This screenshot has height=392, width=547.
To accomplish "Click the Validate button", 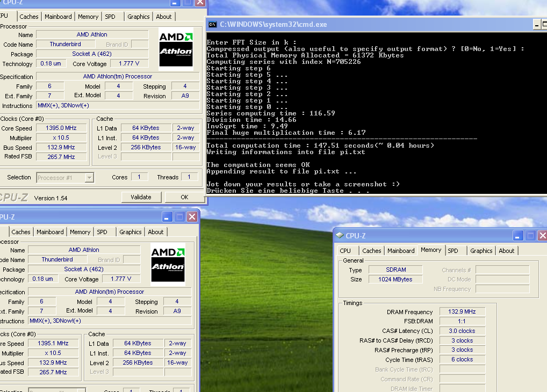I will pos(141,197).
